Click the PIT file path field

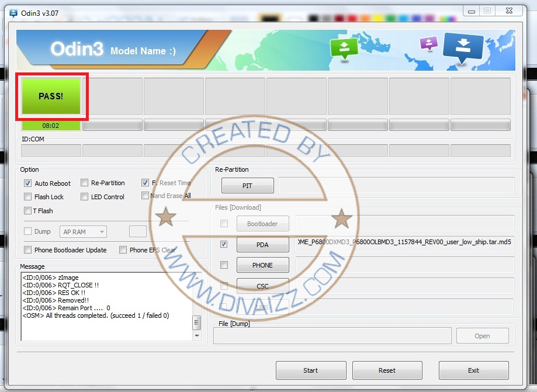tap(396, 186)
